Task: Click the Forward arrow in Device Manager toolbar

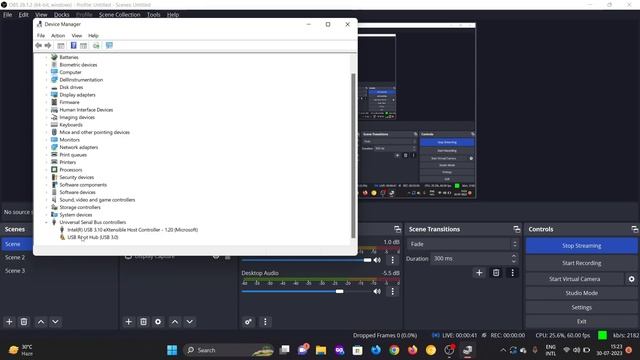Action: coord(48,45)
